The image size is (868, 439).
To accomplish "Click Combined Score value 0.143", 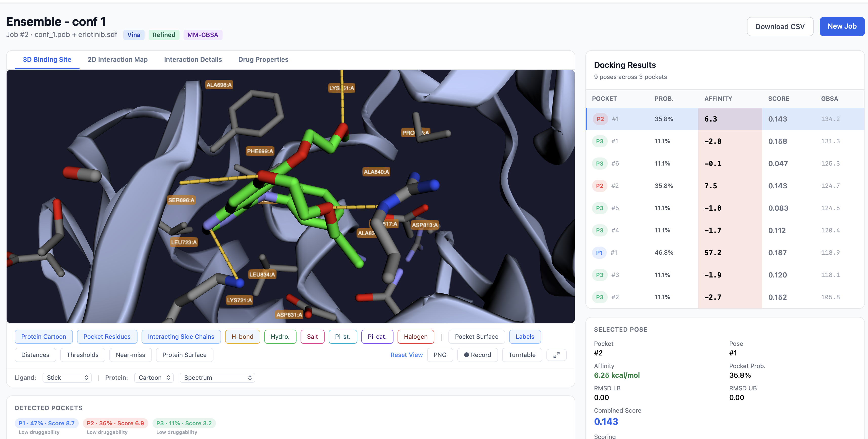I will pyautogui.click(x=605, y=422).
